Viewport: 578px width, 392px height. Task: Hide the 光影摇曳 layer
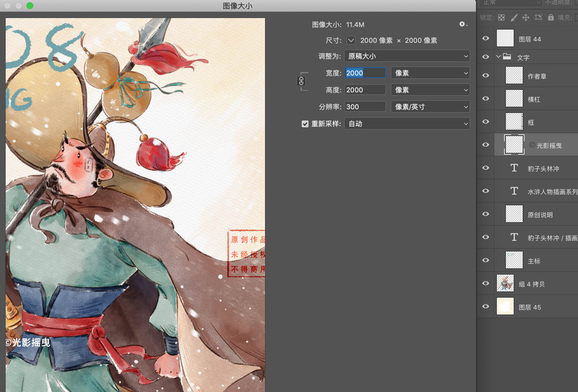486,145
